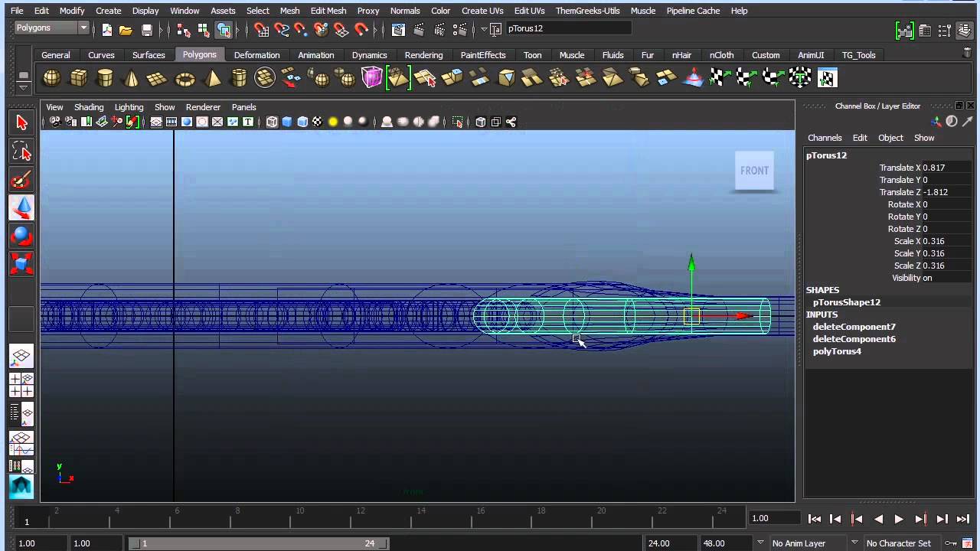This screenshot has height=551, width=980.
Task: Toggle snap to grids magnet
Action: [262, 30]
